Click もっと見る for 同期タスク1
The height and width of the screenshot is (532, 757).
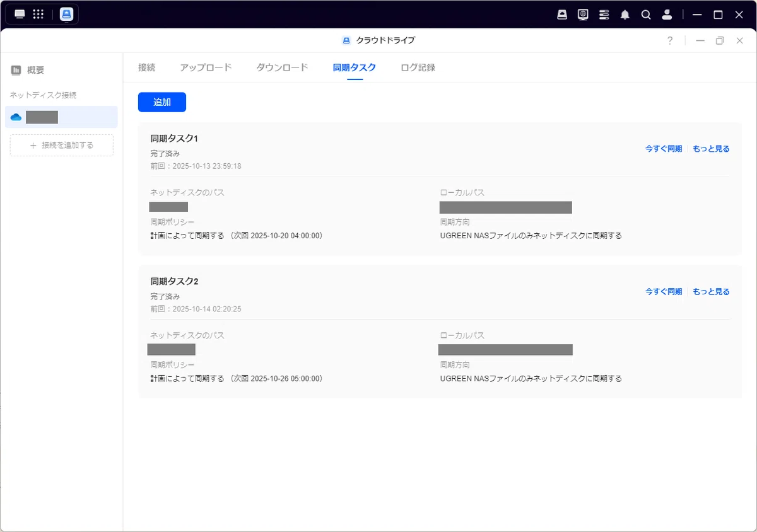click(711, 149)
